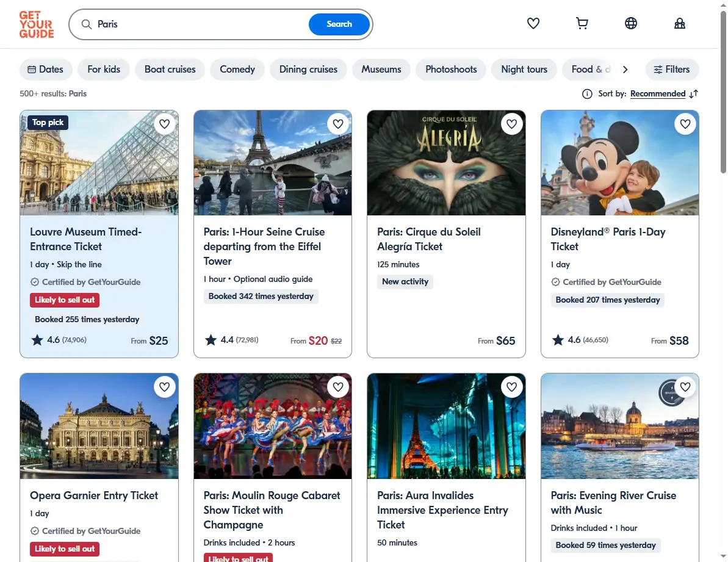Save Opera Garnier ticket to wishlist

[x=164, y=387]
